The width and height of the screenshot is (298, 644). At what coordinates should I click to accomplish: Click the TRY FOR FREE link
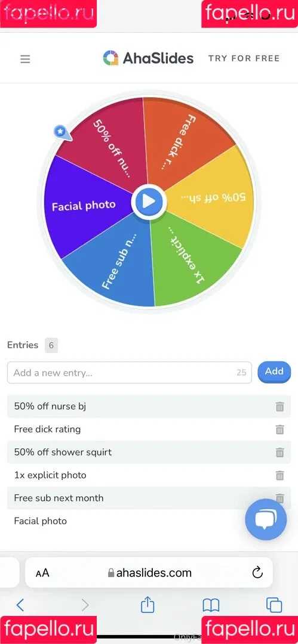point(244,58)
